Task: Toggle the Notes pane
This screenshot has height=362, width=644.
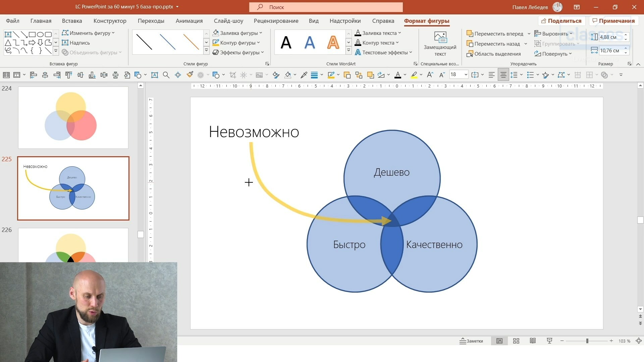Action: pyautogui.click(x=471, y=341)
